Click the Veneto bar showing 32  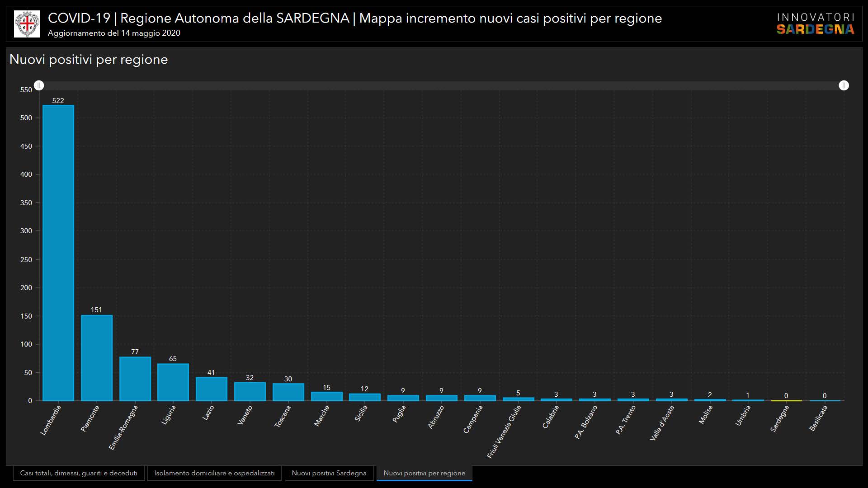click(250, 392)
